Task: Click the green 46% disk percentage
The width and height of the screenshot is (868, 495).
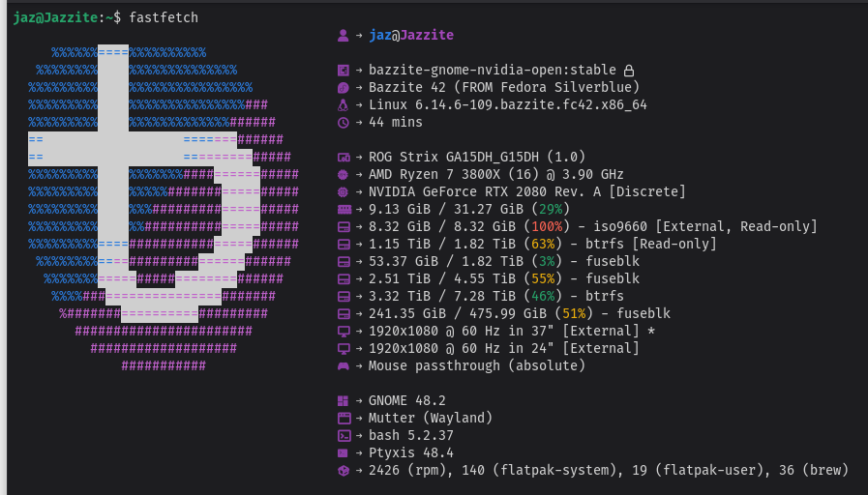Action: tap(543, 297)
